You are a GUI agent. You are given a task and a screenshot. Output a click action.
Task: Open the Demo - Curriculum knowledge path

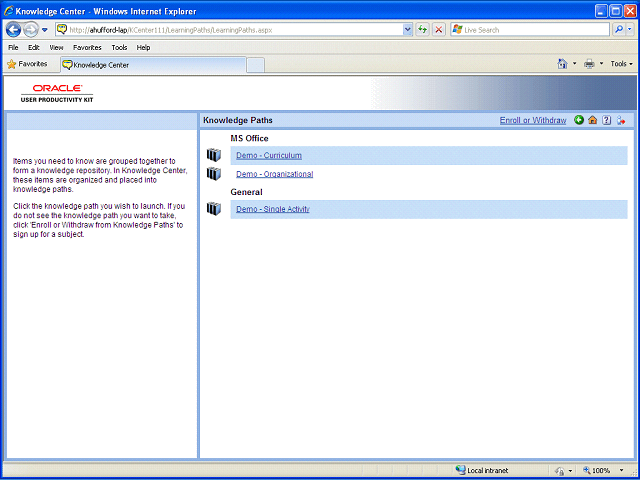pos(269,156)
